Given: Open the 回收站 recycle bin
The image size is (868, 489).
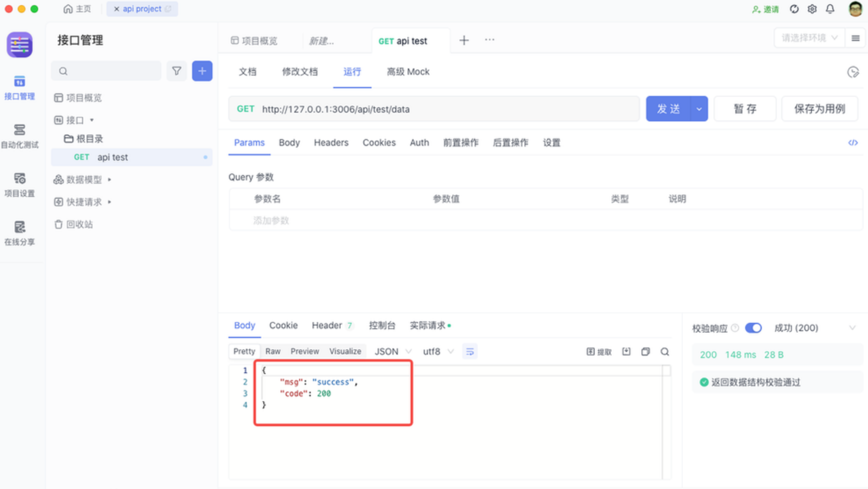Looking at the screenshot, I should tap(74, 224).
